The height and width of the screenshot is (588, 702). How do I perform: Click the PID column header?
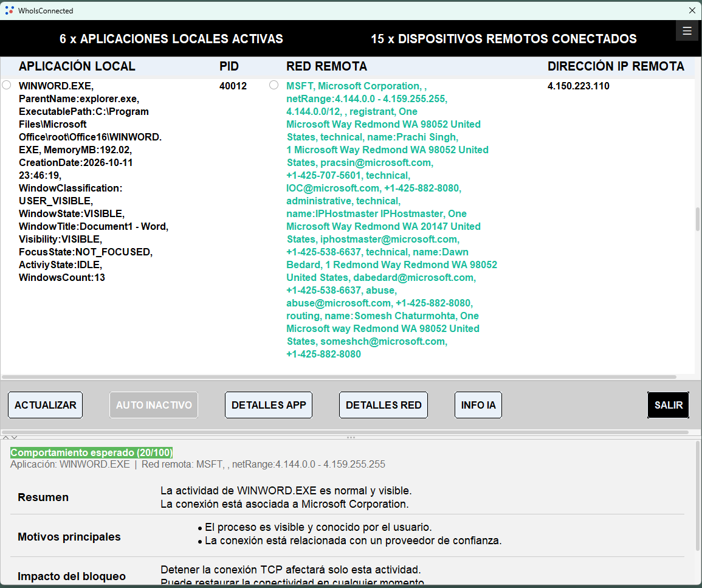229,66
